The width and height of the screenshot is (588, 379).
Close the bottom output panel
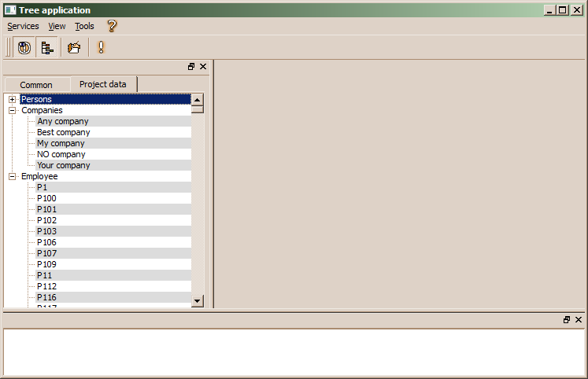[579, 320]
